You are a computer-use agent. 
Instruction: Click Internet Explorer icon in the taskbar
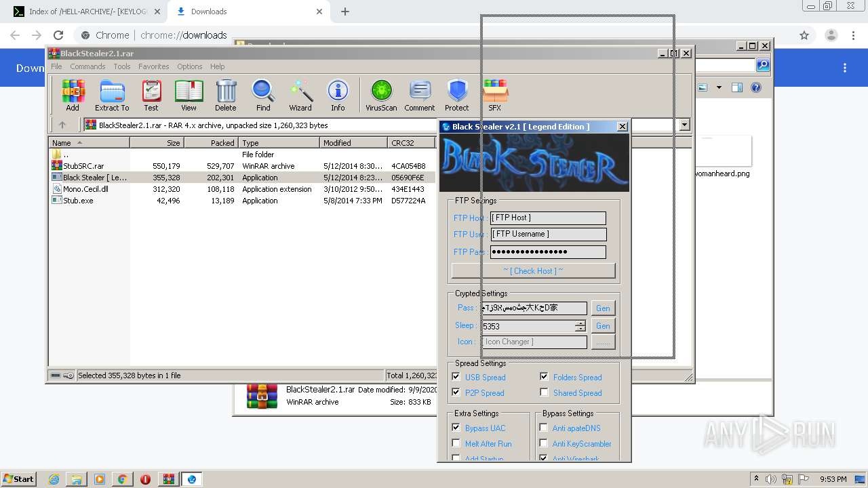(x=54, y=479)
